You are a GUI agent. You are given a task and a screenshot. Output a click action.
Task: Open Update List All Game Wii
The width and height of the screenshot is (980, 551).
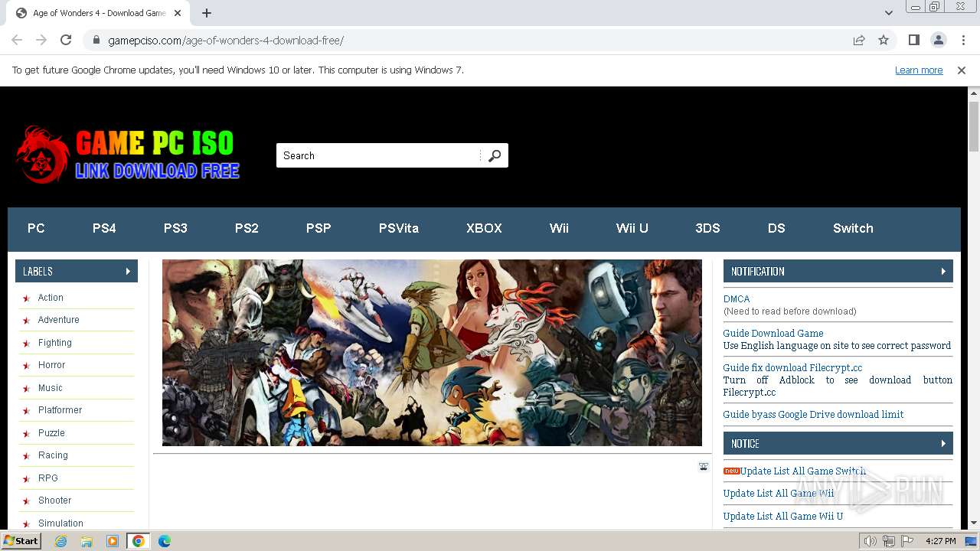[x=779, y=494]
